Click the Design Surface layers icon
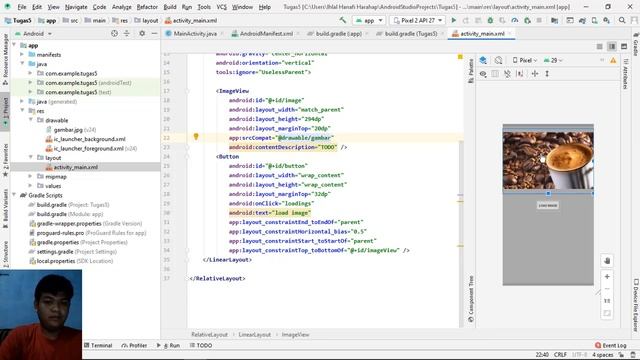 pos(483,60)
